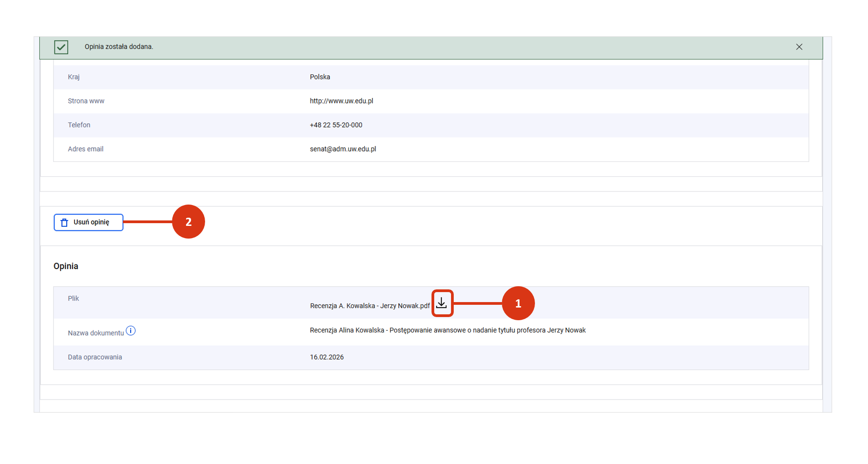
Task: Click the green checkmark success icon
Action: click(x=61, y=47)
